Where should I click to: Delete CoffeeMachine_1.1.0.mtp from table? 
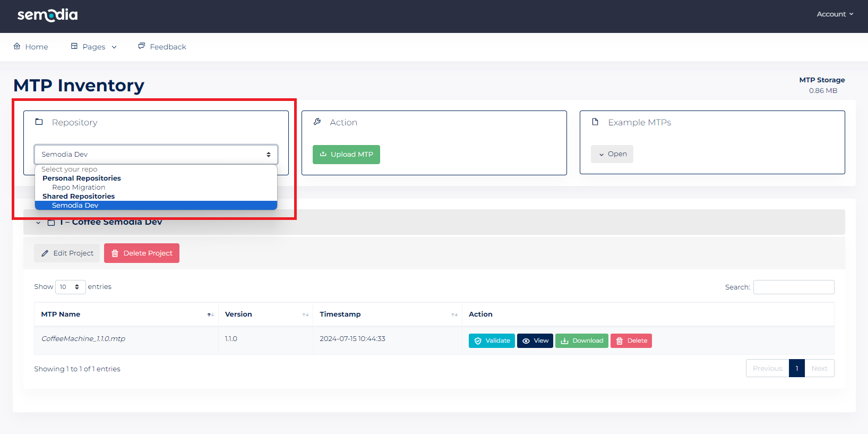point(631,341)
